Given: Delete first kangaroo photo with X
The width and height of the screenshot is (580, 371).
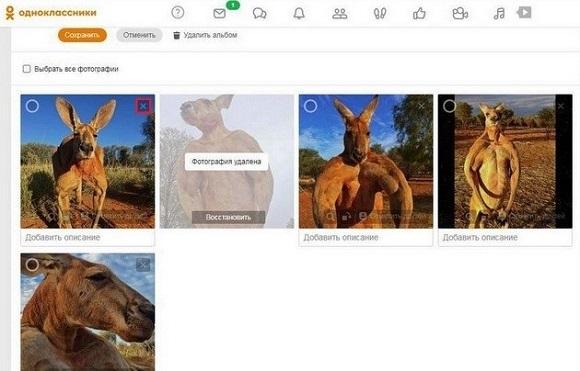Looking at the screenshot, I should click(143, 107).
